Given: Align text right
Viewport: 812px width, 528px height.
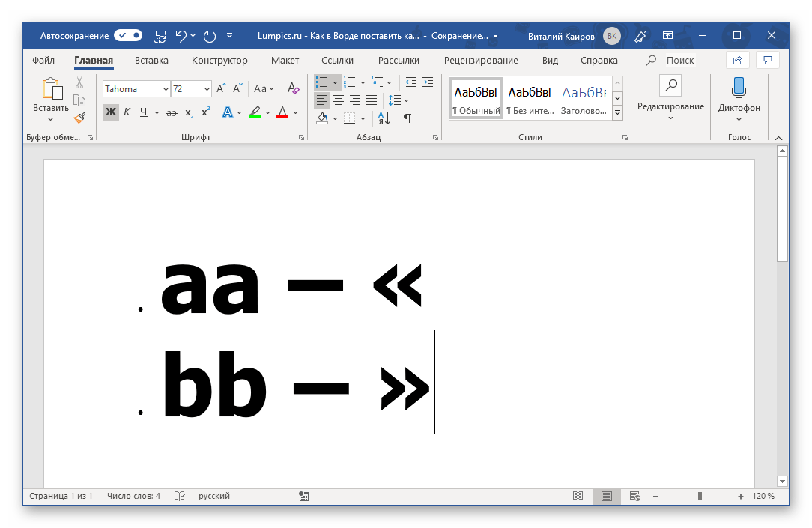Looking at the screenshot, I should [355, 100].
